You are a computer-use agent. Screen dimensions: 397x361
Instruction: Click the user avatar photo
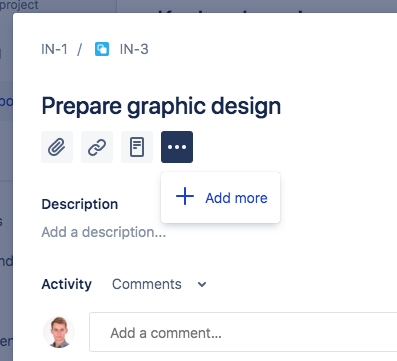click(59, 332)
